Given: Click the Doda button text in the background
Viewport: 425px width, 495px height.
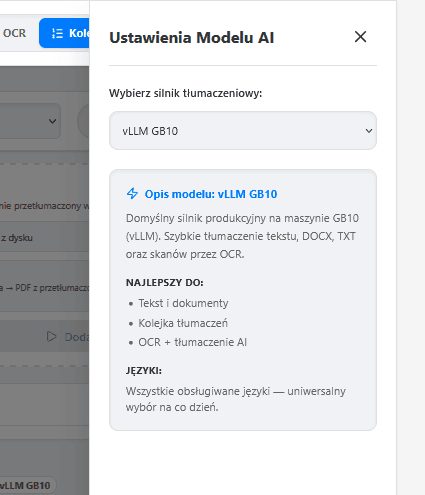Looking at the screenshot, I should click(x=77, y=337).
